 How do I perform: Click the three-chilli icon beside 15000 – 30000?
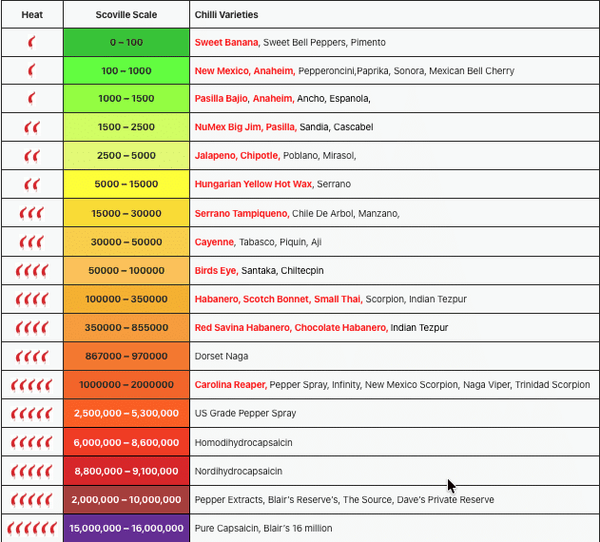tap(32, 213)
